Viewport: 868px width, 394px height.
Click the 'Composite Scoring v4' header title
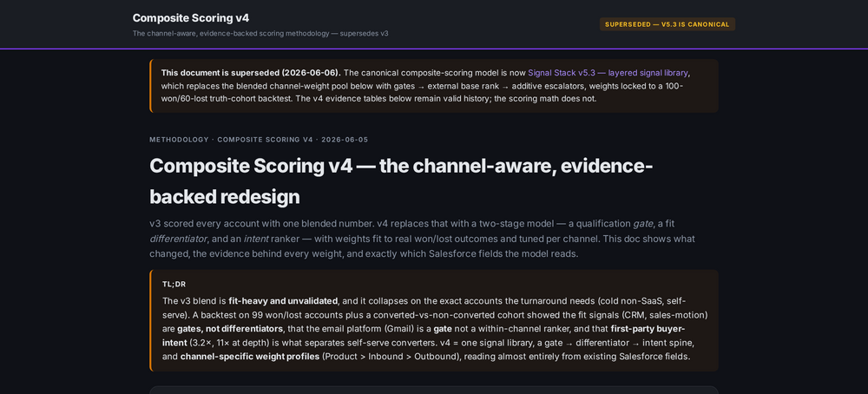coord(191,17)
